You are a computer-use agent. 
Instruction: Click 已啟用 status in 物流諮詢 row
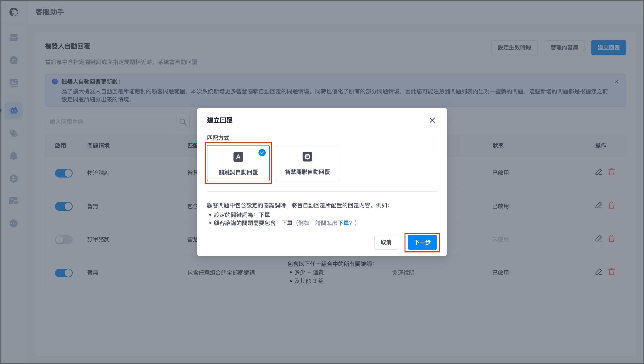tap(500, 173)
